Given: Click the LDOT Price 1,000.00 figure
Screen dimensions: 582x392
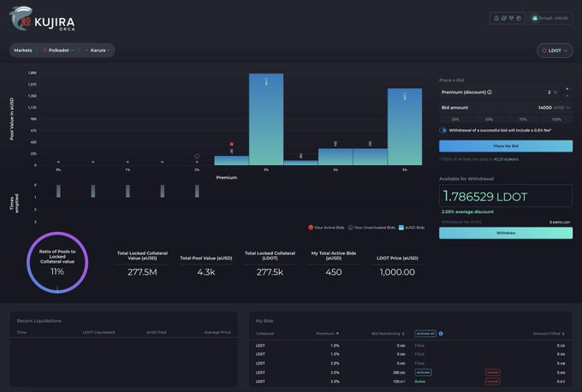Looking at the screenshot, I should [x=397, y=272].
